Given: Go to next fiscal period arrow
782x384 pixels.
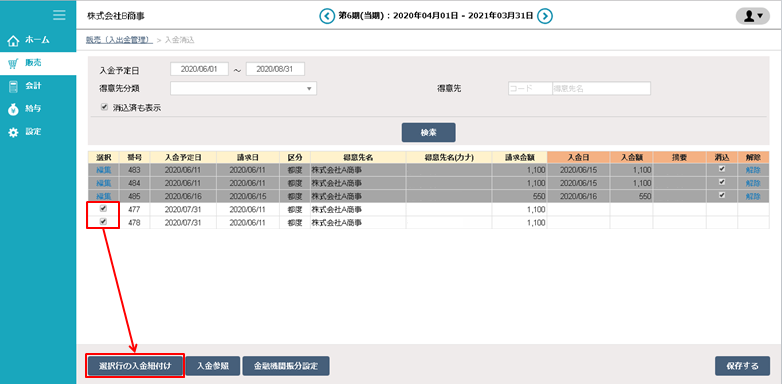Looking at the screenshot, I should point(546,16).
